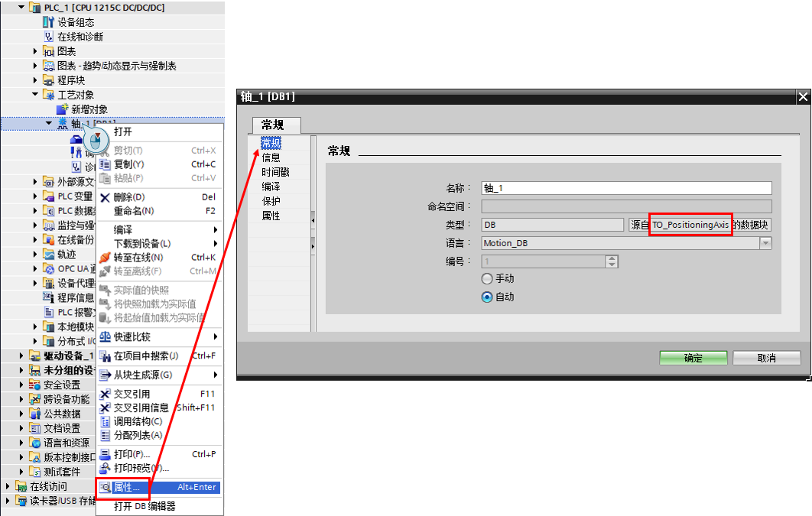Click the 快速比较 icon in context menu
Image resolution: width=812 pixels, height=516 pixels.
(105, 336)
